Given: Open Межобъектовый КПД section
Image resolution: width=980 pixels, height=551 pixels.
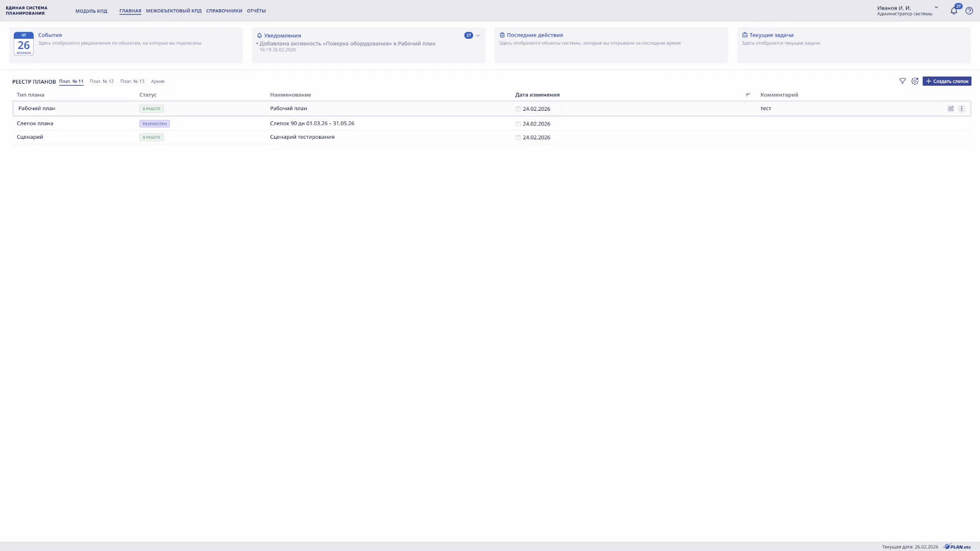Looking at the screenshot, I should click(x=174, y=11).
